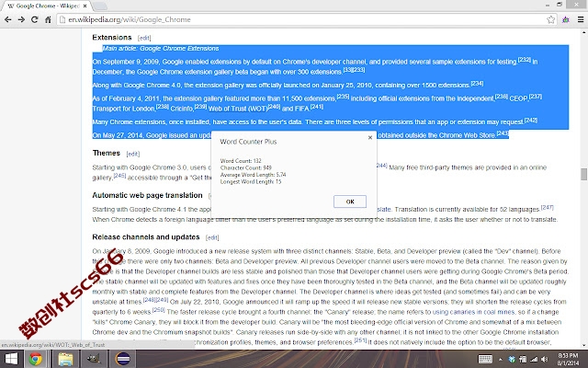Click the Word Counter Plus dialog title
The width and height of the screenshot is (588, 368).
point(248,142)
